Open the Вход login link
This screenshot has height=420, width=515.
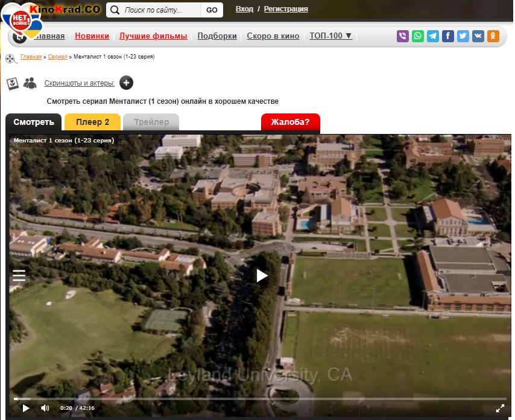tap(244, 9)
